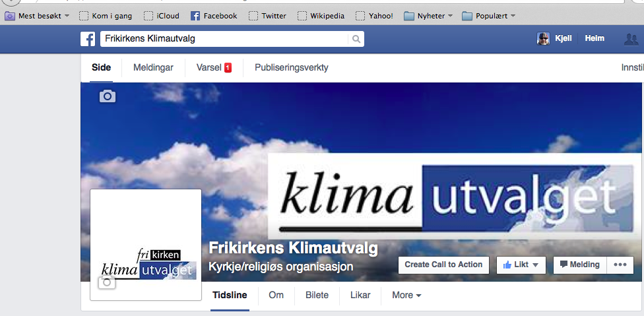Select the Tidsline tab

tap(230, 295)
